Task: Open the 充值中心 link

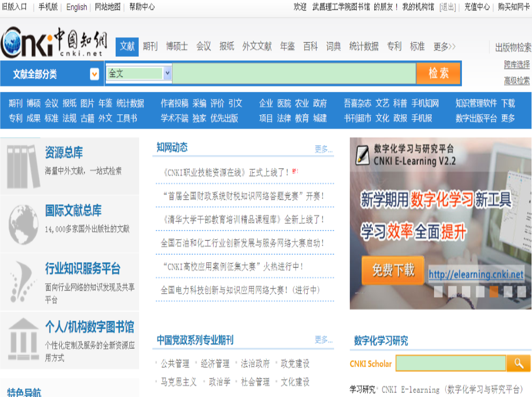Action: tap(477, 7)
